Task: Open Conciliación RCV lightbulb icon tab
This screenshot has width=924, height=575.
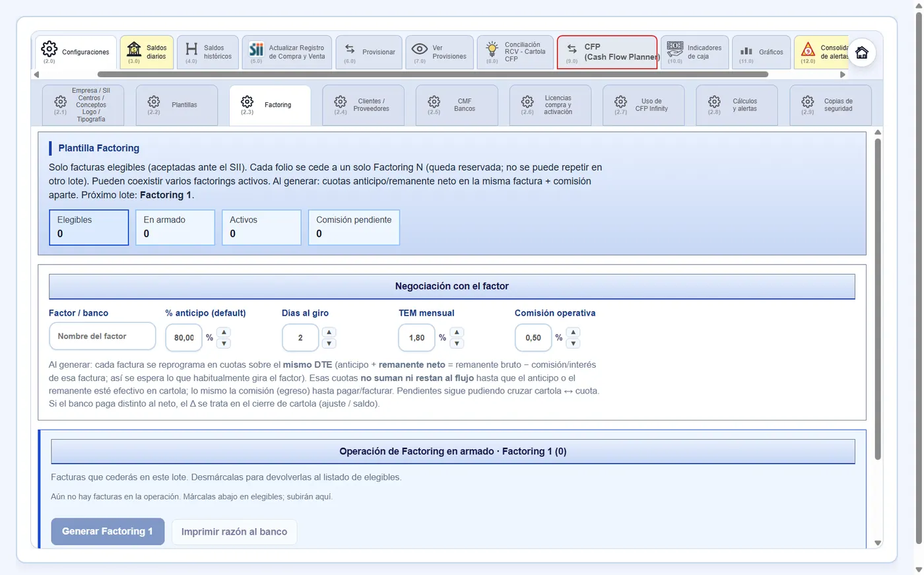Action: 515,52
